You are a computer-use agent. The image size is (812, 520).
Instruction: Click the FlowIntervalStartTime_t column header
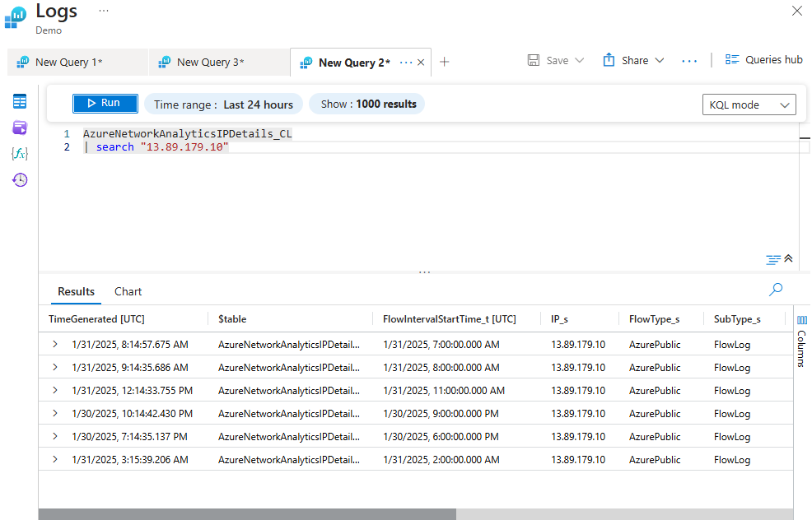[449, 319]
